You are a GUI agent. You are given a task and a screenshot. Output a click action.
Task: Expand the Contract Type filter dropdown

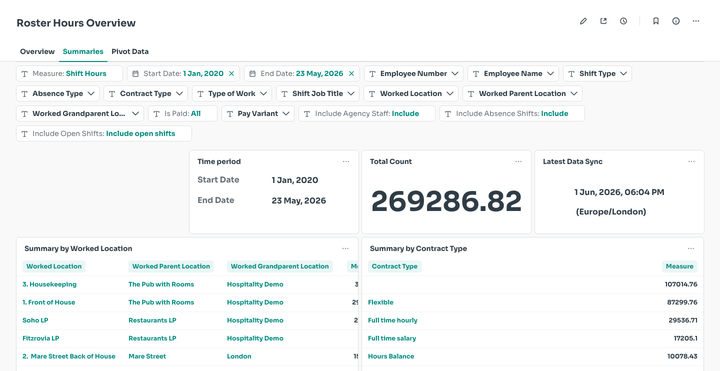tap(146, 94)
